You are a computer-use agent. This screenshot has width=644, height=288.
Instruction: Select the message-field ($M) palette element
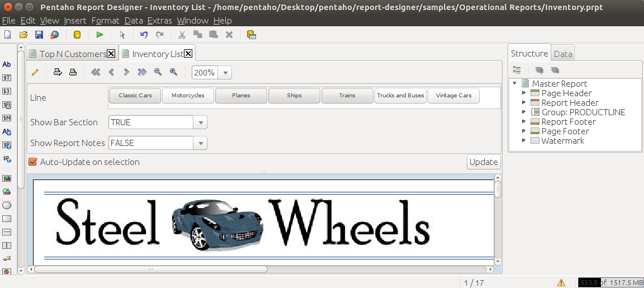click(x=7, y=119)
